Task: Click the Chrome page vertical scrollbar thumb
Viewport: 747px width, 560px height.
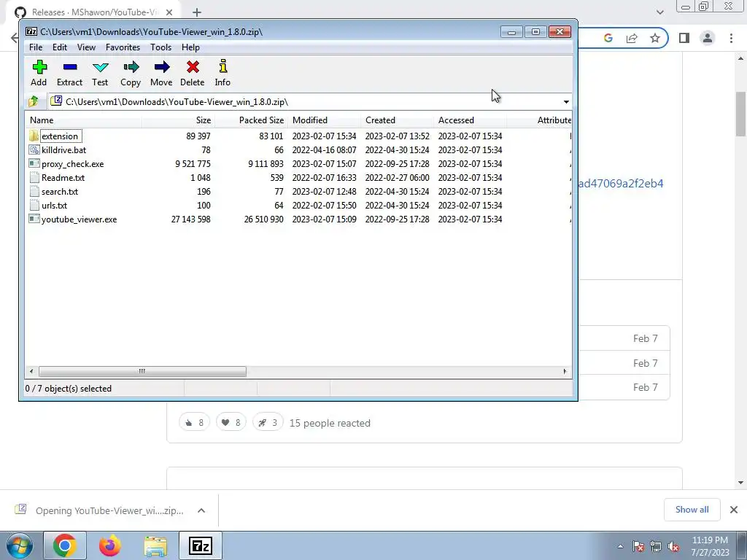Action: tap(740, 114)
